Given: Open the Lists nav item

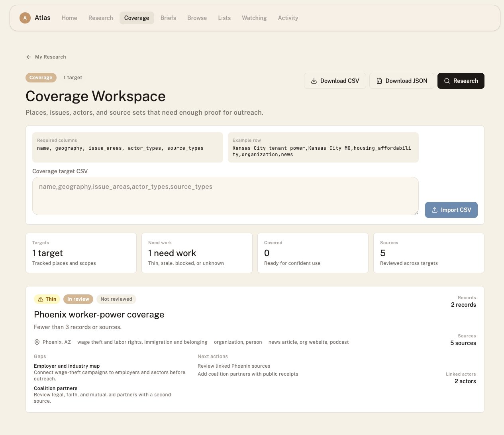Looking at the screenshot, I should [x=224, y=18].
